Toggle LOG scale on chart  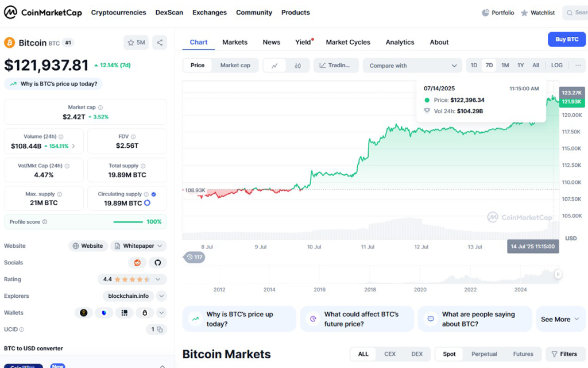click(556, 66)
